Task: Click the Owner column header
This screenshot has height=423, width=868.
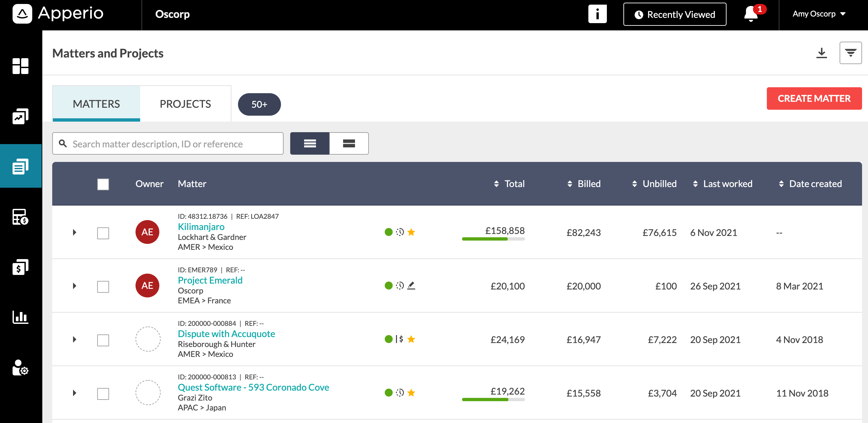Action: [x=149, y=183]
